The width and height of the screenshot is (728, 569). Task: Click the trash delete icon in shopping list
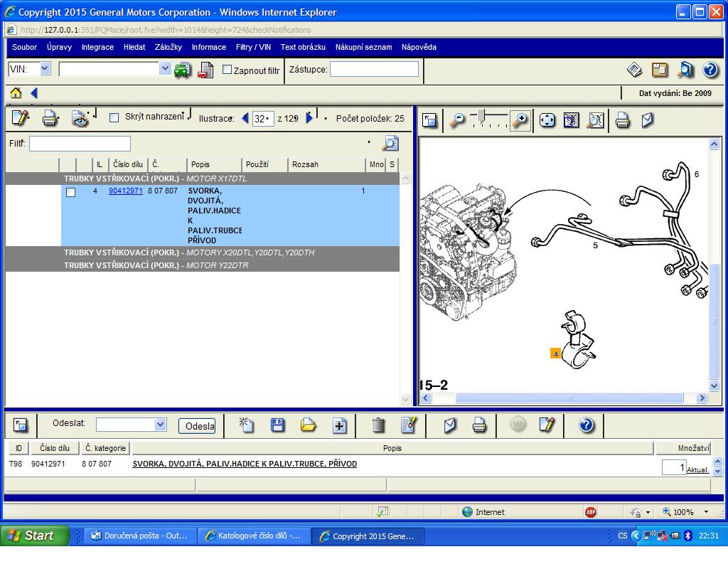378,425
